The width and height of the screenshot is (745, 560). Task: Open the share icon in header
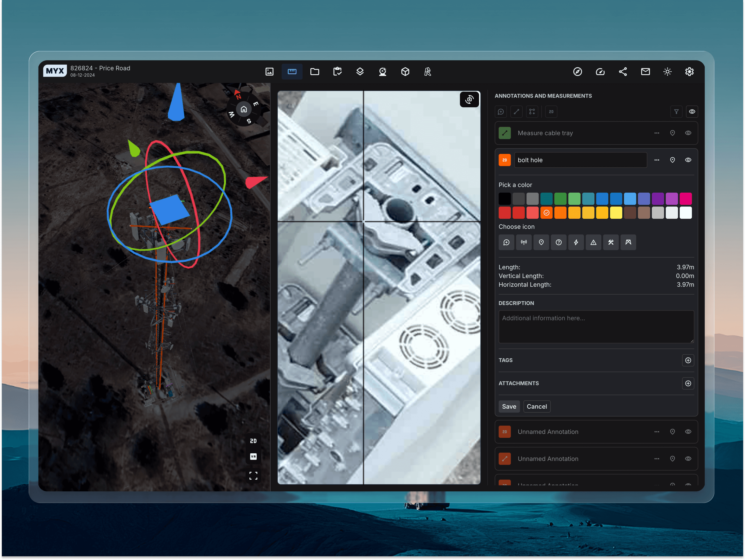point(622,71)
